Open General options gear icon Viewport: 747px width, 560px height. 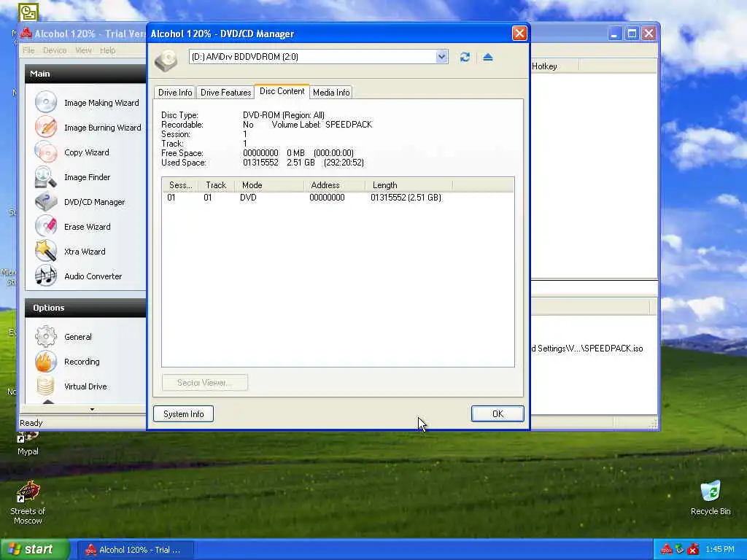[x=46, y=336]
